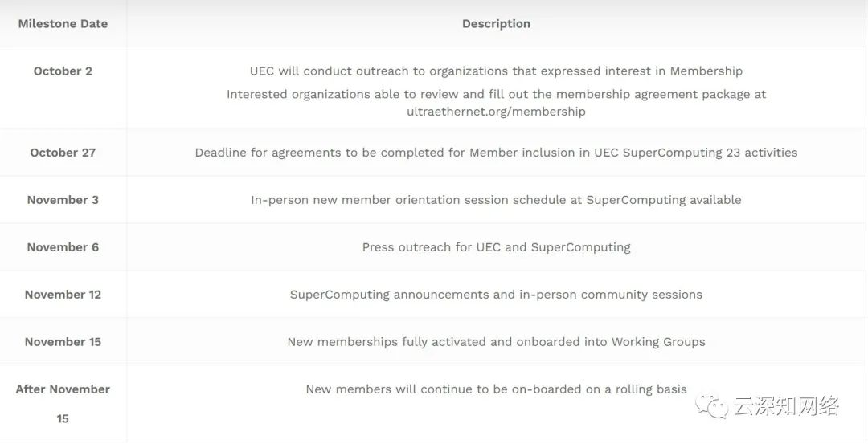
Task: Click the WeChat logo watermark icon
Action: (x=712, y=405)
